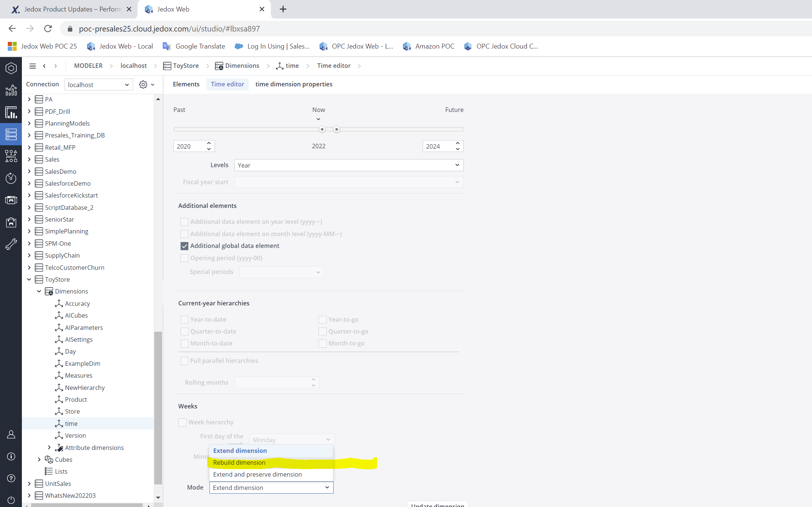812x507 pixels.
Task: Click the wrench administration icon in sidebar
Action: 11,244
